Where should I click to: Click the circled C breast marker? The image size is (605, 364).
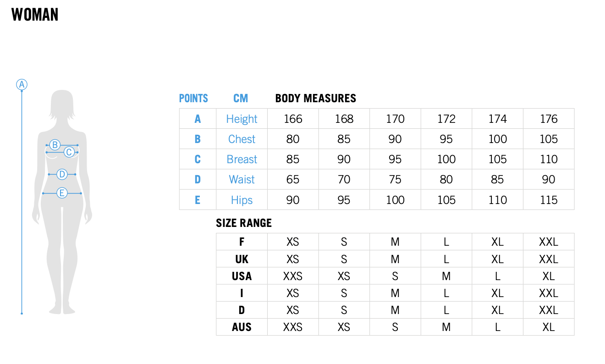pos(69,152)
